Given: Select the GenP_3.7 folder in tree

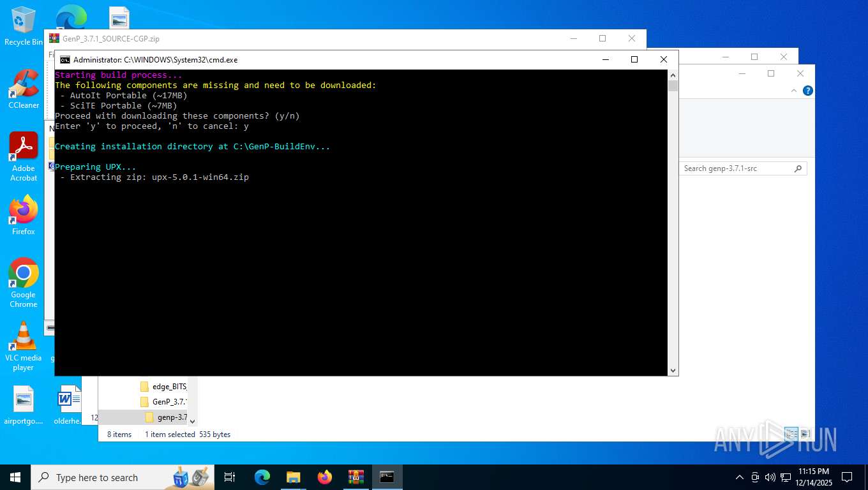Looking at the screenshot, I should (163, 402).
